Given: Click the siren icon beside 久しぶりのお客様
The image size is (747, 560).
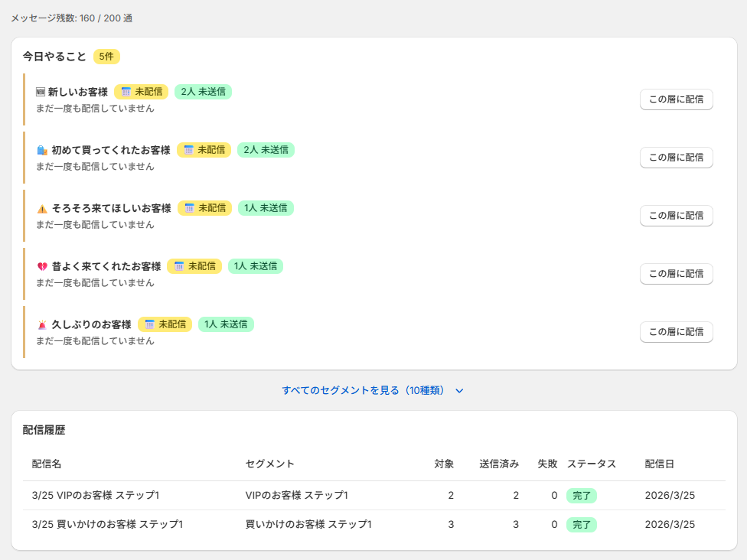Looking at the screenshot, I should (42, 324).
